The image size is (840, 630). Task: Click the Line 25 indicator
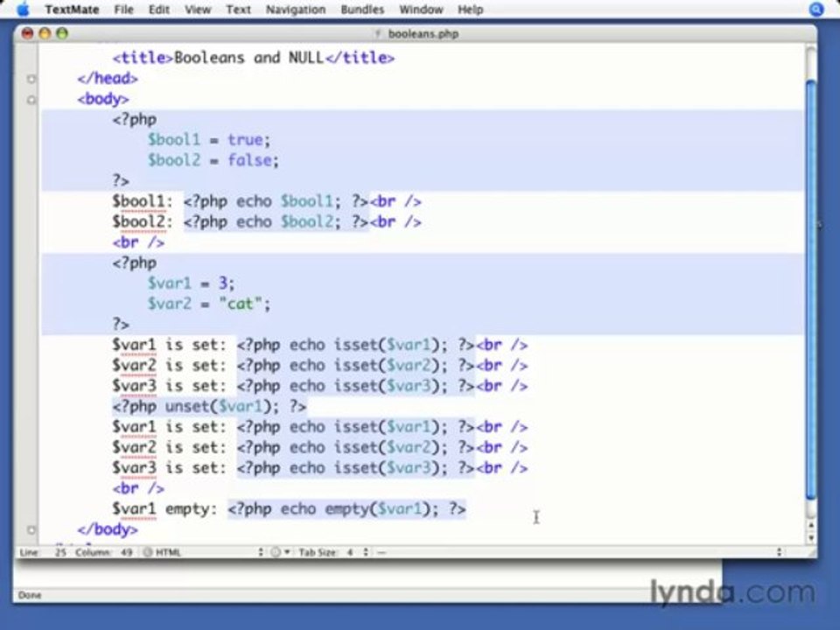pyautogui.click(x=43, y=552)
